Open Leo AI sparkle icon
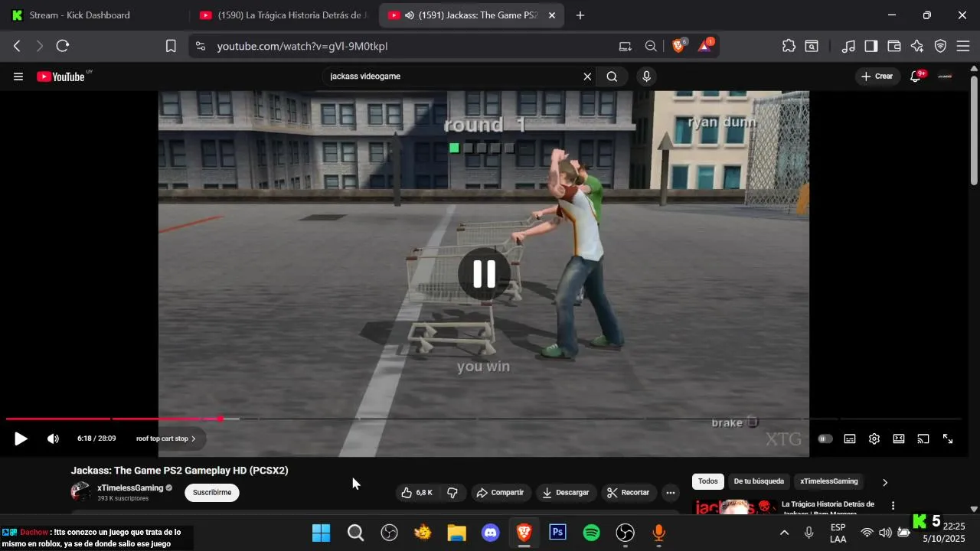The width and height of the screenshot is (980, 551). (x=917, y=46)
